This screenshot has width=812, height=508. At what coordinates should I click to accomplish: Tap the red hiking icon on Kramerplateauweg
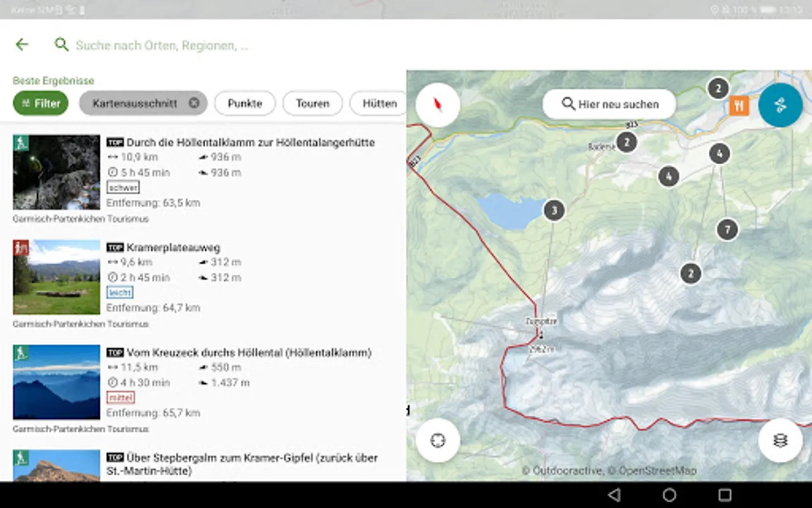pos(21,248)
